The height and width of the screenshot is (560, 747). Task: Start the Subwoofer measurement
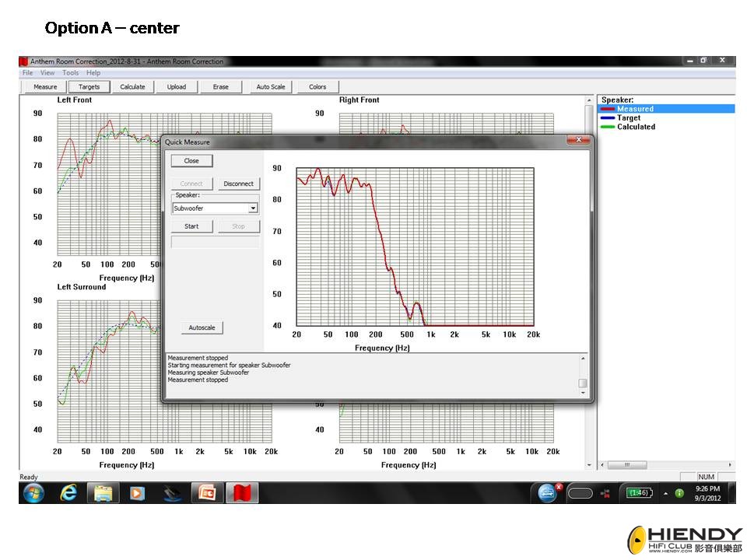(191, 226)
